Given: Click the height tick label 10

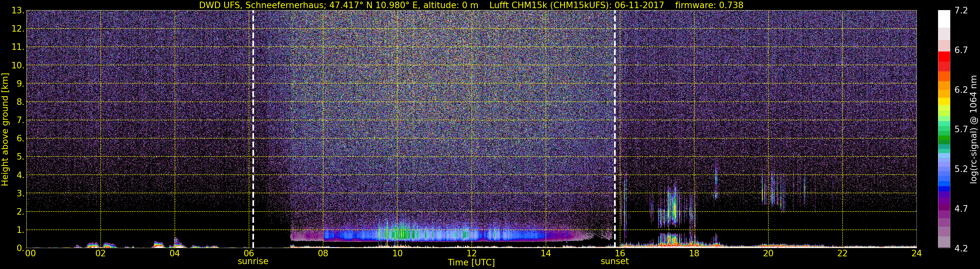Looking at the screenshot, I should pos(18,65).
